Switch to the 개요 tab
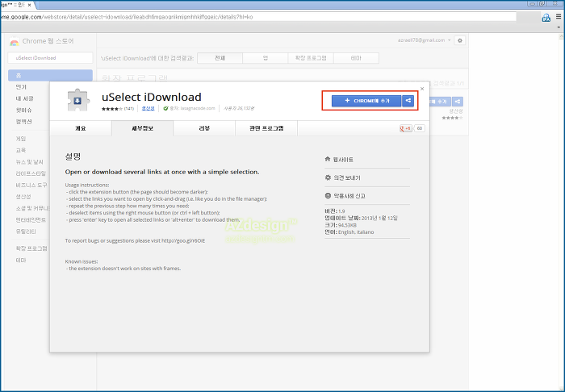This screenshot has width=565, height=392. [81, 128]
